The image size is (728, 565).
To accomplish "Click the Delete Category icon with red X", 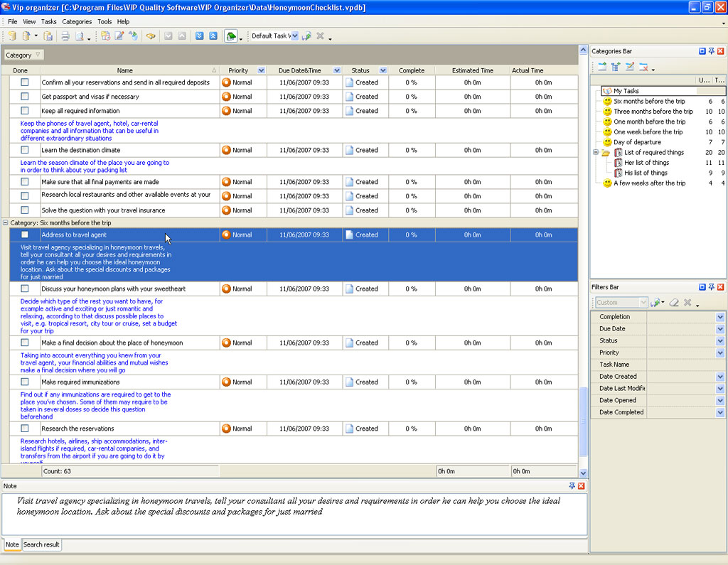I will (x=643, y=68).
